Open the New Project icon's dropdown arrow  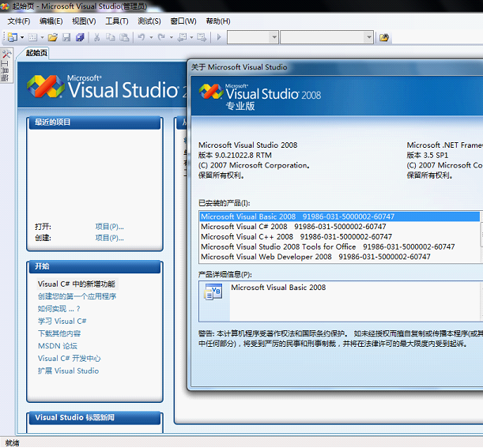(x=22, y=38)
